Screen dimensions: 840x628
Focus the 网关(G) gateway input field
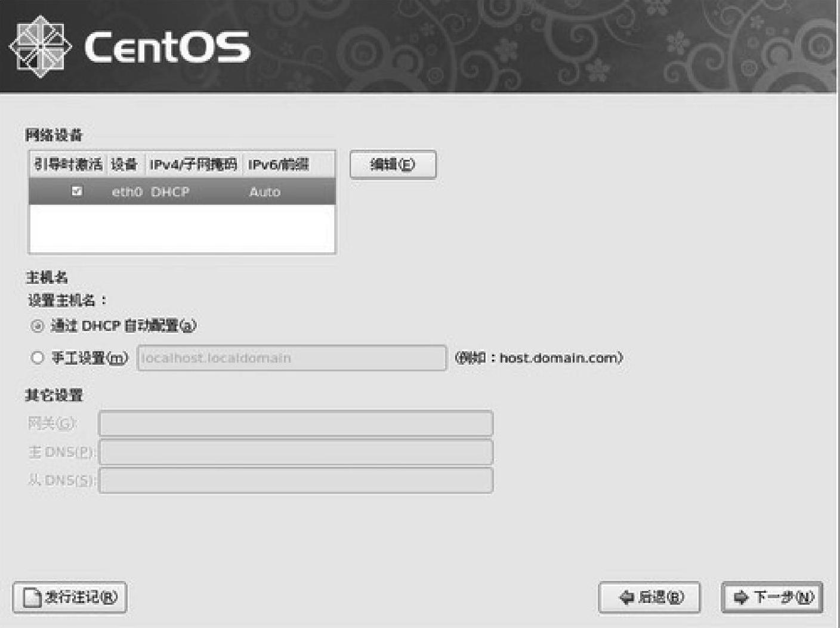coord(296,423)
